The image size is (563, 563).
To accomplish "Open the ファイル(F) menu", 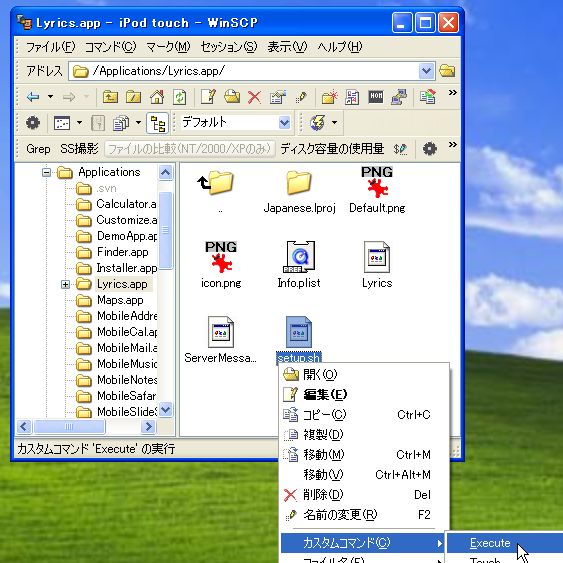I will (51, 47).
